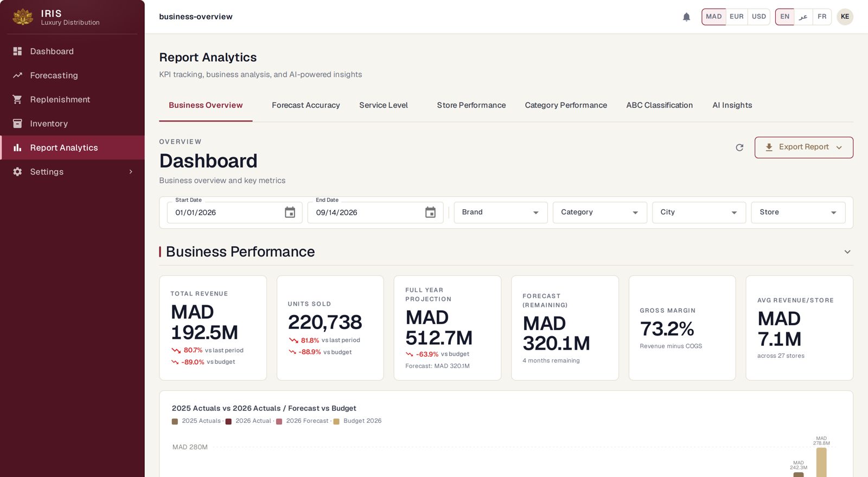Switch to Store Performance tab
The width and height of the screenshot is (868, 477).
click(471, 105)
